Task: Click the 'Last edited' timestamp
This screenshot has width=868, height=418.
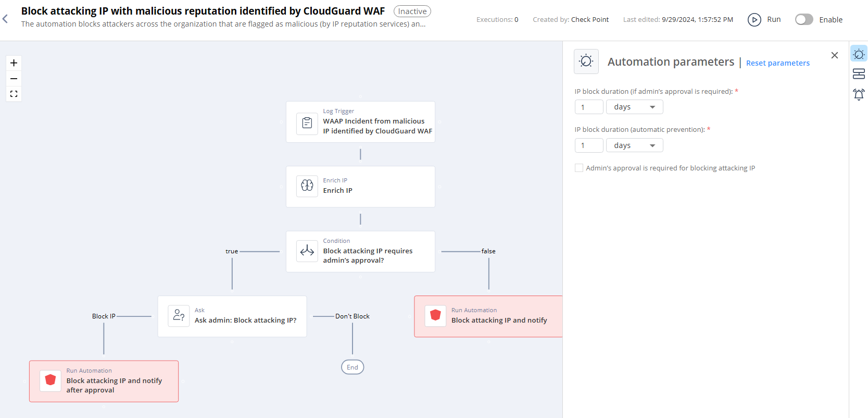Action: pyautogui.click(x=678, y=20)
